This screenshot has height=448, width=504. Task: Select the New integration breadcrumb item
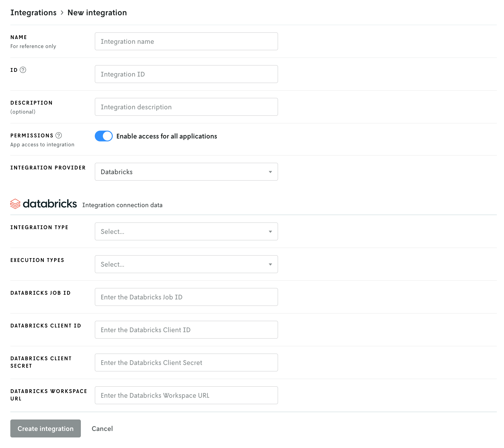tap(97, 12)
